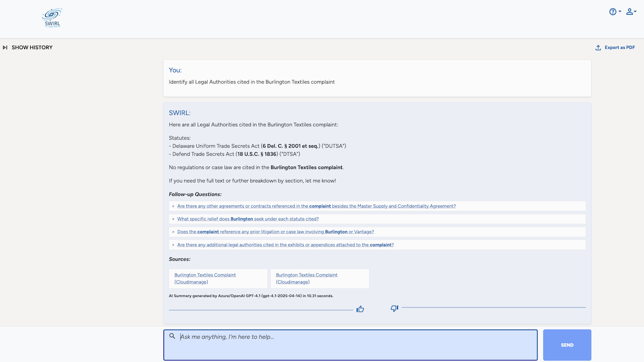Expand chevron beside 'other agreements' follow-up question
The width and height of the screenshot is (644, 362).
coord(173,206)
